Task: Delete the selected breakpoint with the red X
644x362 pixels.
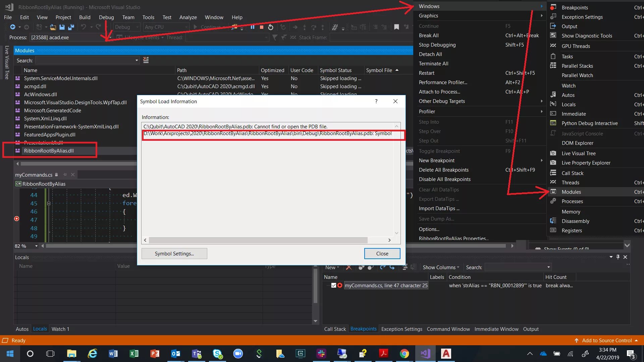Action: pyautogui.click(x=349, y=267)
